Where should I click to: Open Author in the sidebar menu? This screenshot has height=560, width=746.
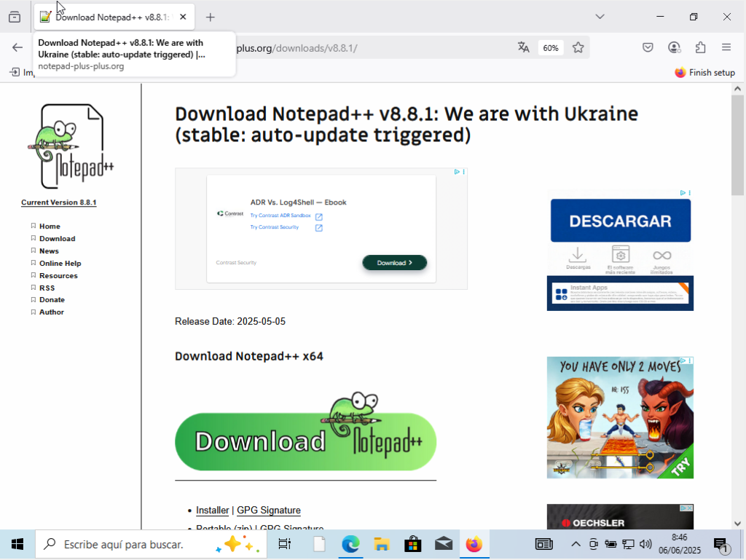pos(52,312)
